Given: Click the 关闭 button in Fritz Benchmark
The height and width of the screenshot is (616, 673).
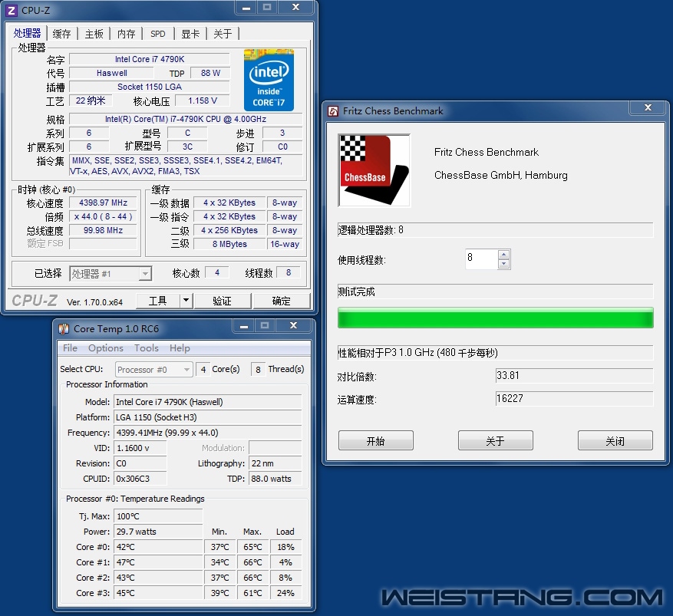Looking at the screenshot, I should [x=615, y=440].
